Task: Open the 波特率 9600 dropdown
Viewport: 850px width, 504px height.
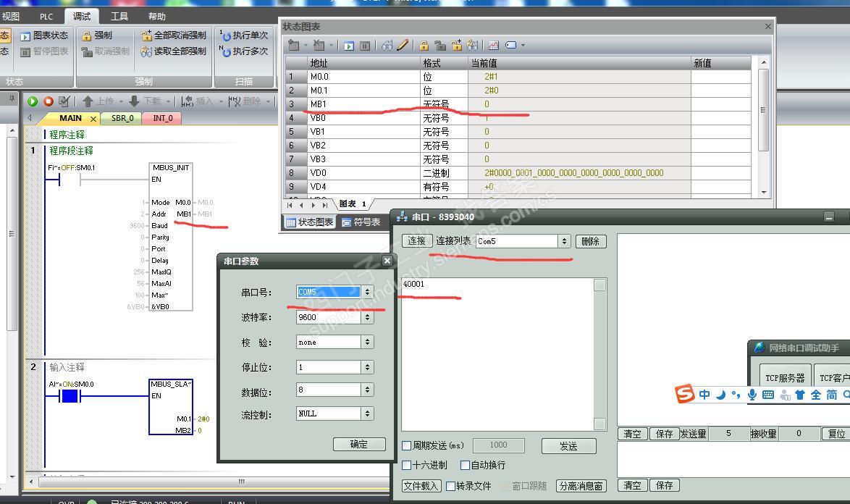Action: [x=368, y=317]
